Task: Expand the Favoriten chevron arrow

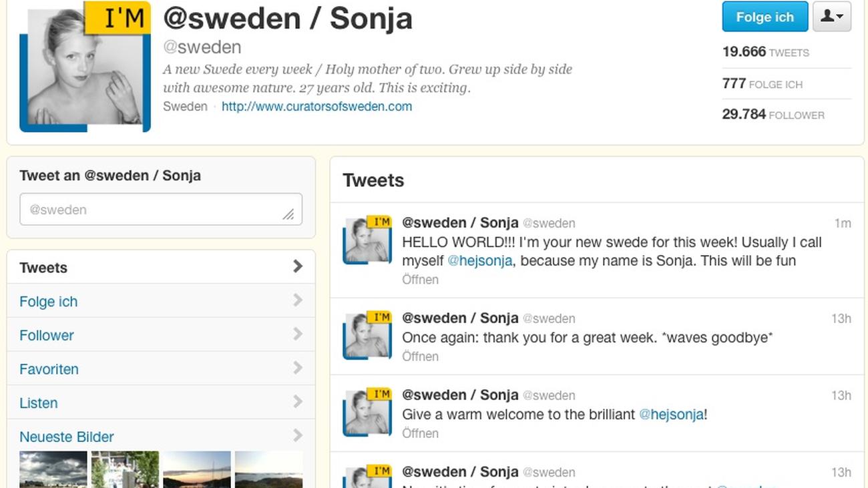Action: (298, 369)
